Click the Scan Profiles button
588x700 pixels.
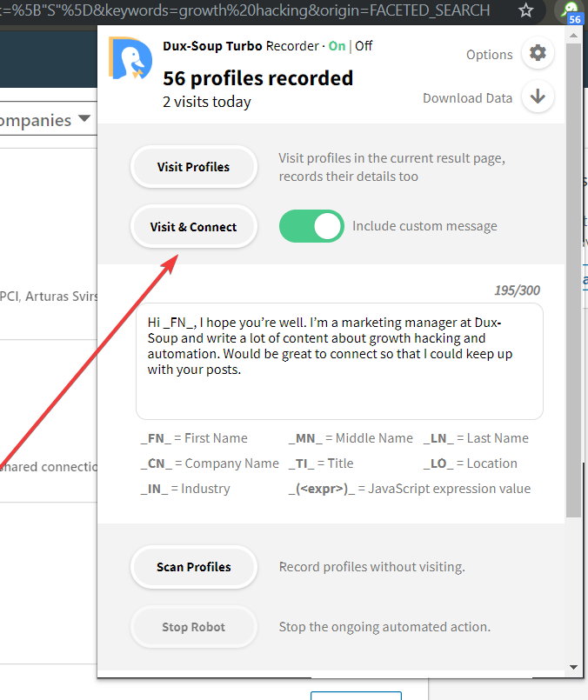point(193,567)
